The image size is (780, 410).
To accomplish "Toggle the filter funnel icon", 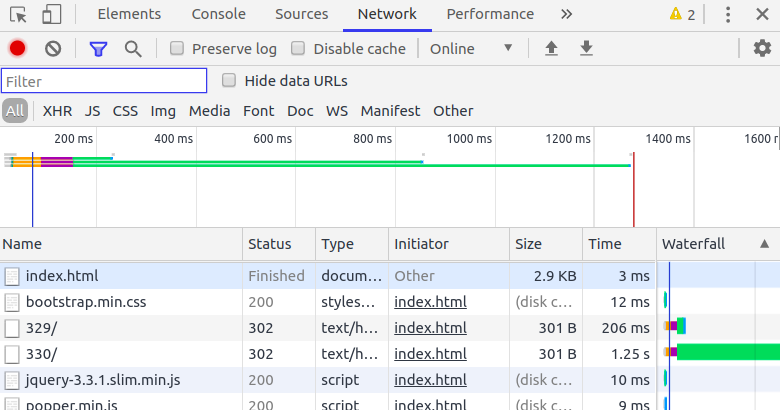I will [98, 49].
